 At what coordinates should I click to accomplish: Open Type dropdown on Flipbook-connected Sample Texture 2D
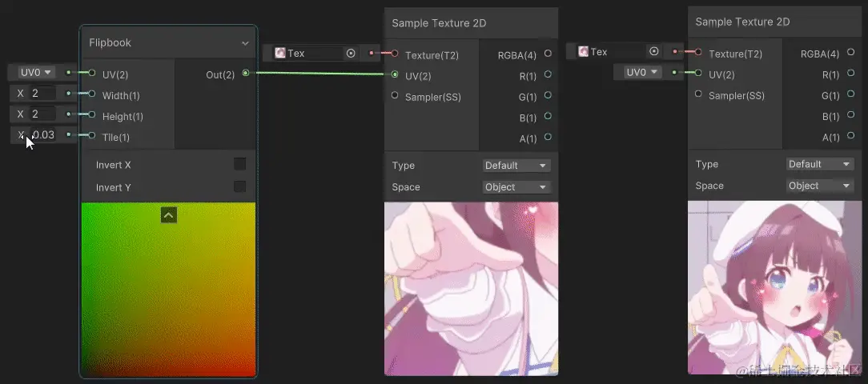(516, 166)
